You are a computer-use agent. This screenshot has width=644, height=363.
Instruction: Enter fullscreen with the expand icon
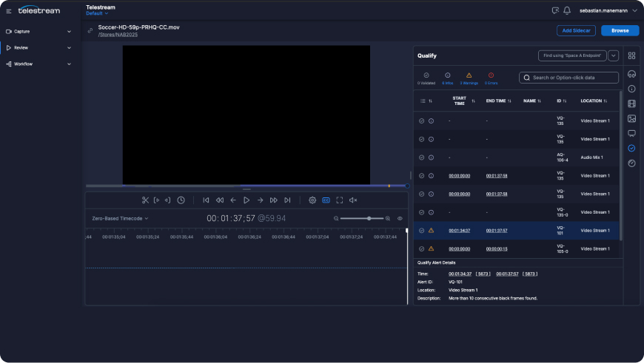pos(340,200)
